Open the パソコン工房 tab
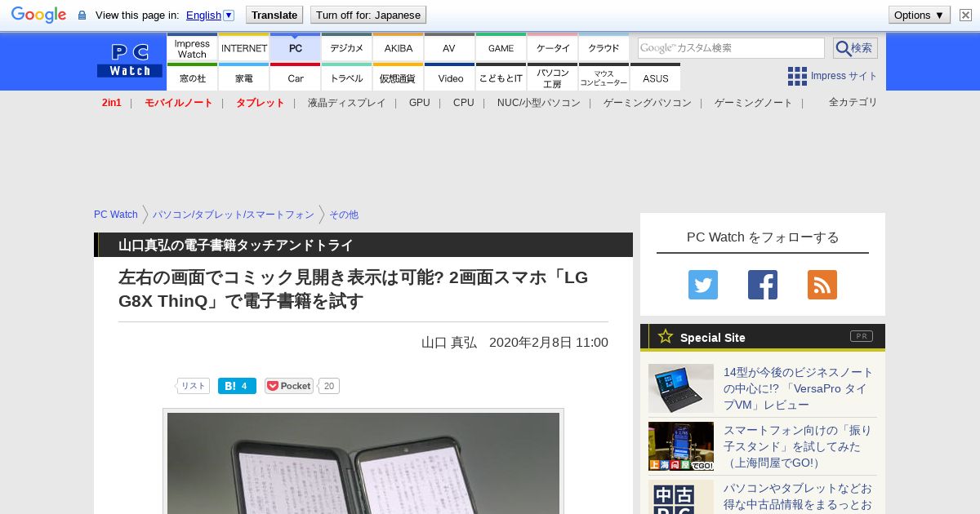Image resolution: width=980 pixels, height=514 pixels. tap(553, 78)
